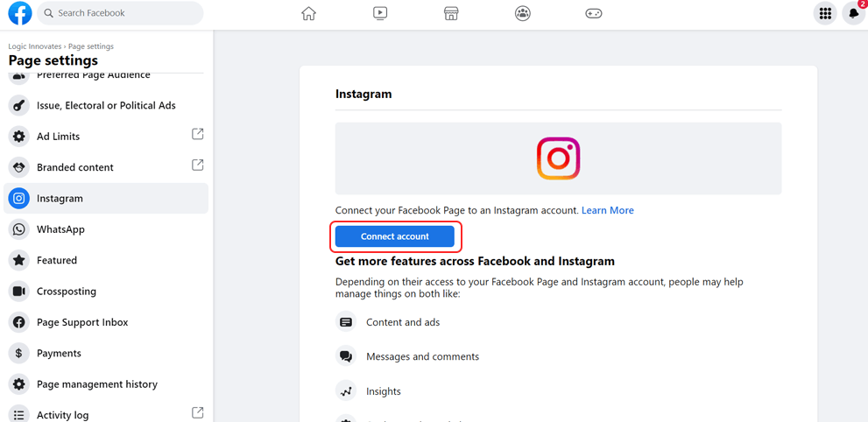Image resolution: width=868 pixels, height=422 pixels.
Task: Open Branded content external link icon
Action: pyautogui.click(x=197, y=165)
